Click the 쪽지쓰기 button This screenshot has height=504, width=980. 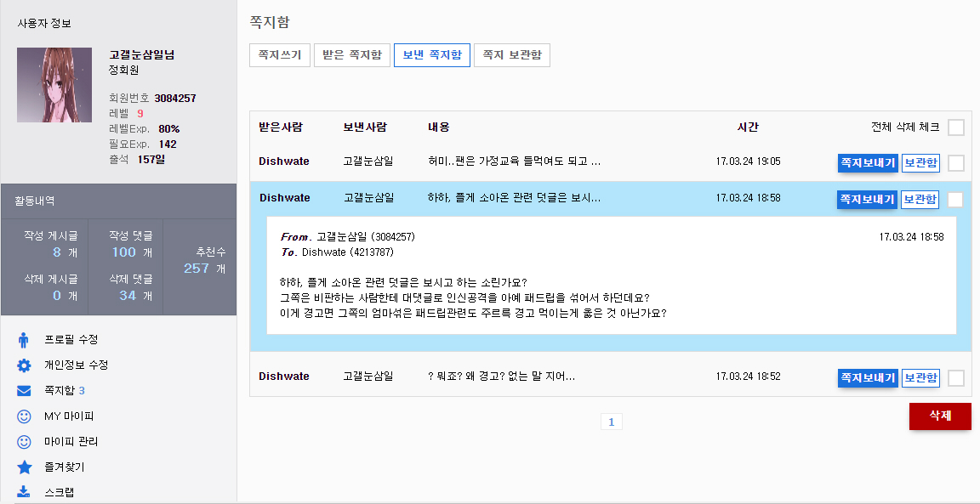point(280,55)
